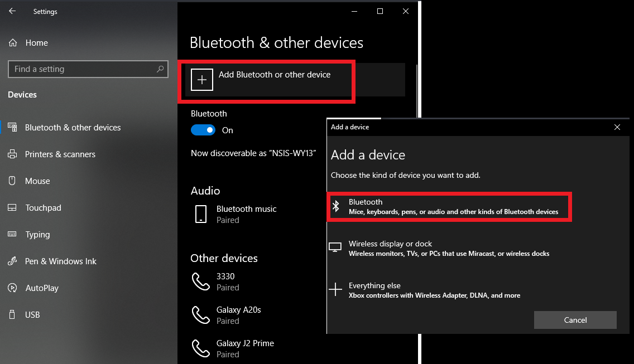Click the phone icon next to 3330

pos(200,282)
